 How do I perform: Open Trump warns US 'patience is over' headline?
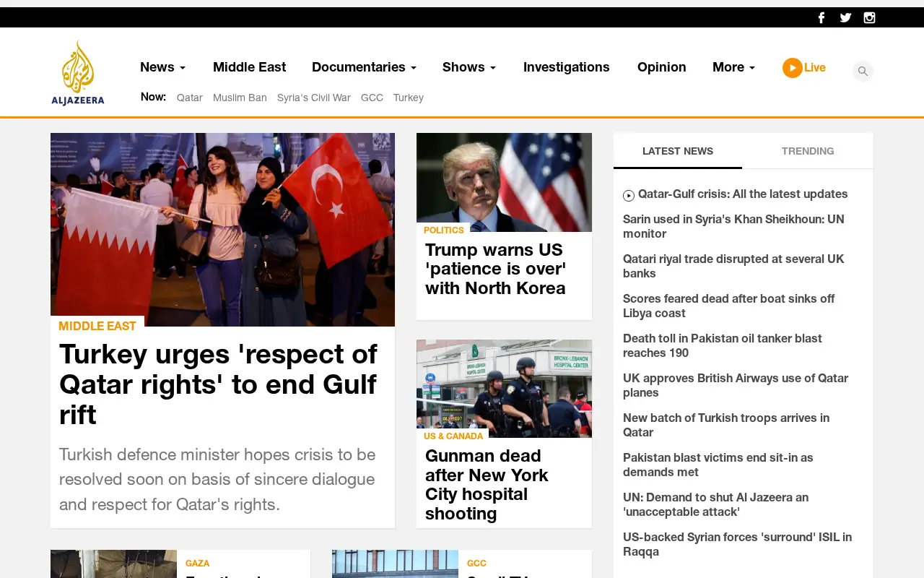tap(495, 269)
